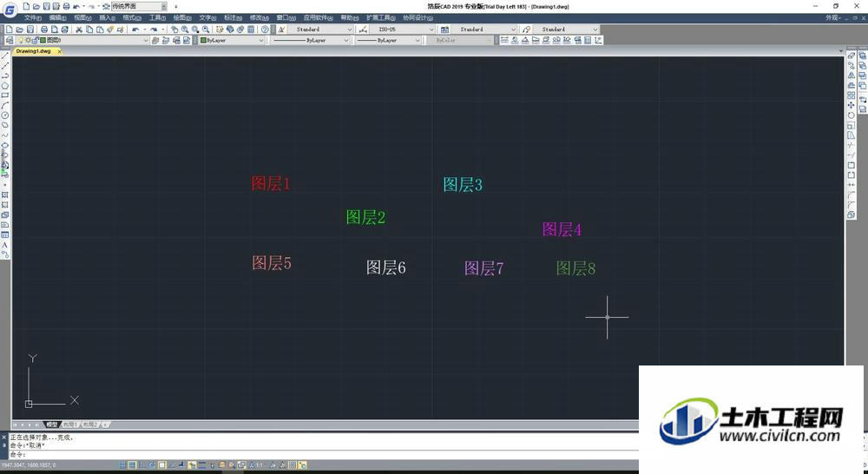Select the Line tool in left toolbar
Screen dimensions: 868x474
click(x=5, y=56)
